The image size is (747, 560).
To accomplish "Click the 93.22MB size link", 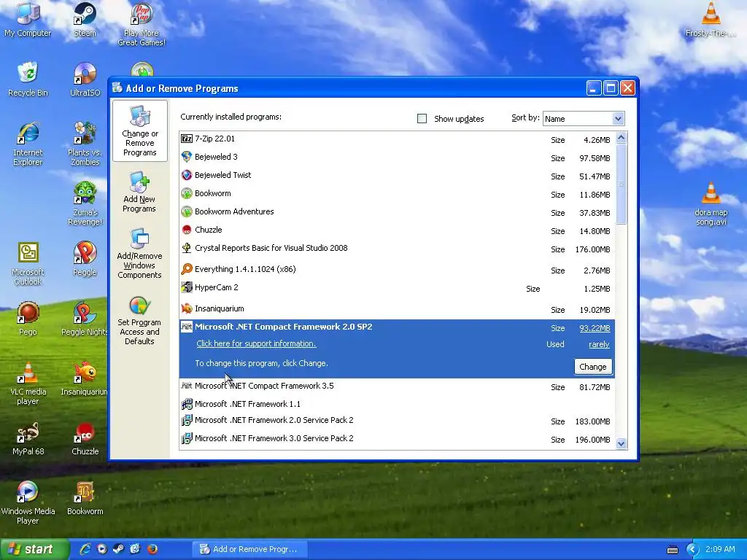I will click(x=595, y=328).
